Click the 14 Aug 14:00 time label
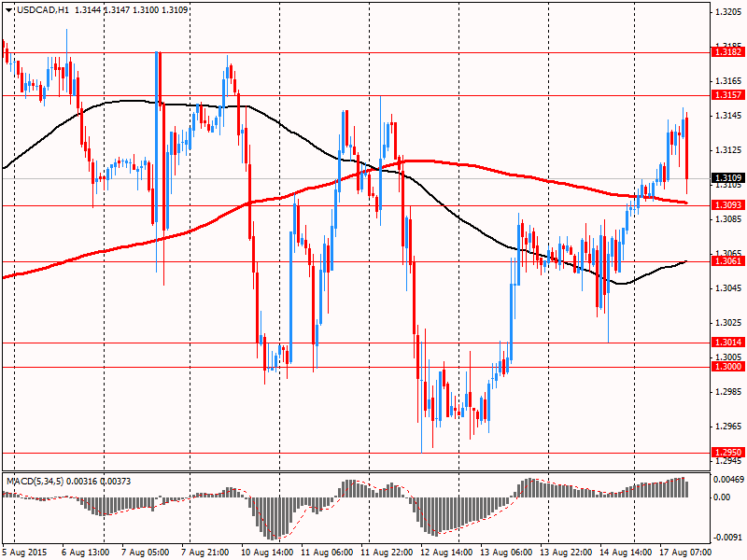This screenshot has height=560, width=747. [x=626, y=553]
